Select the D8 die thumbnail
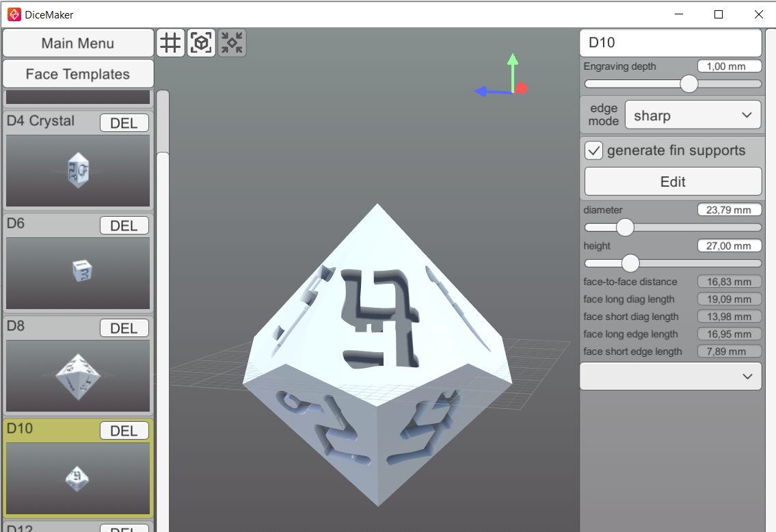Screen dimensions: 776x532 point(78,375)
